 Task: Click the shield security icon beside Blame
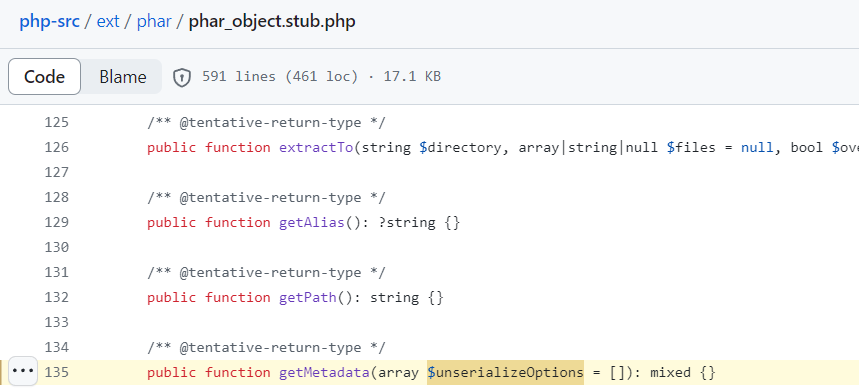(x=182, y=77)
